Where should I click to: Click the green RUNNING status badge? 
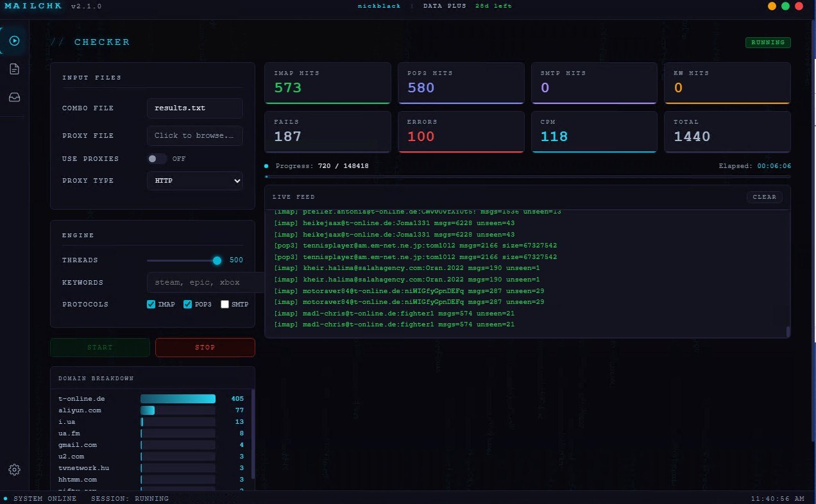(x=768, y=42)
